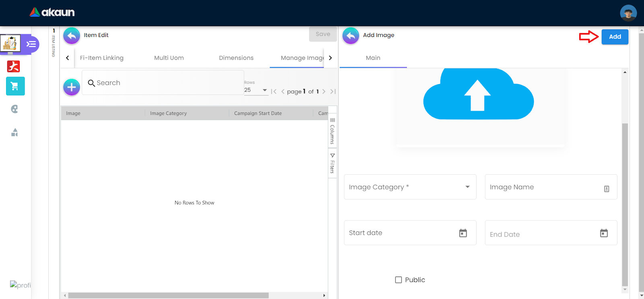
Task: Open the Rows per page dropdown
Action: point(256,90)
